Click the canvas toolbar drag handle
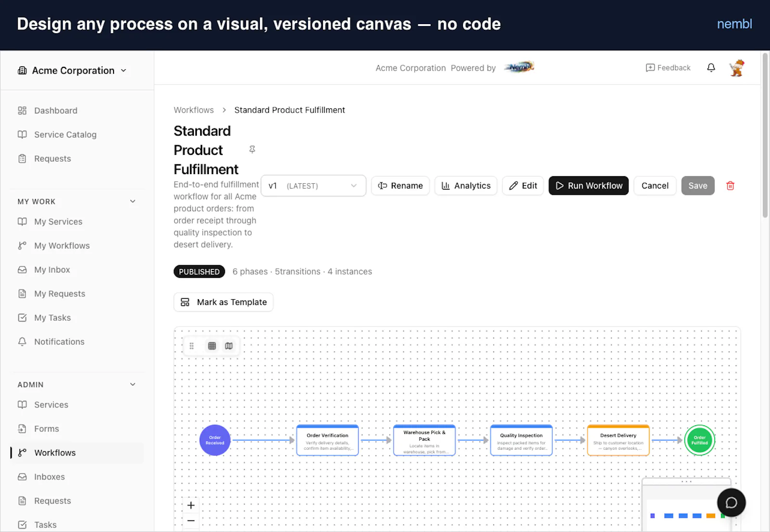Image resolution: width=770 pixels, height=532 pixels. (x=192, y=346)
